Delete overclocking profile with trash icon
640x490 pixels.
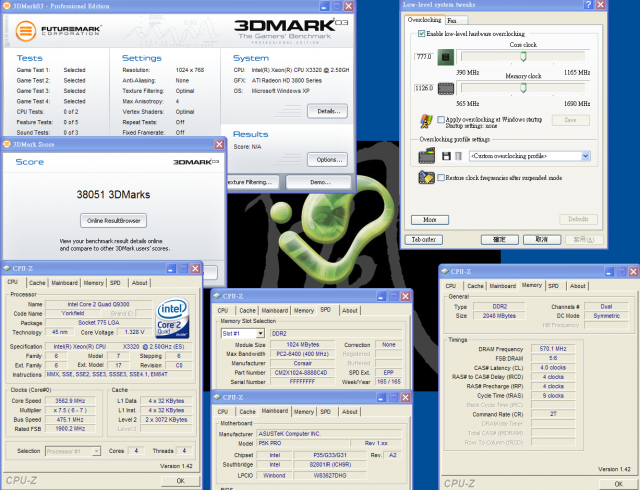coord(458,156)
